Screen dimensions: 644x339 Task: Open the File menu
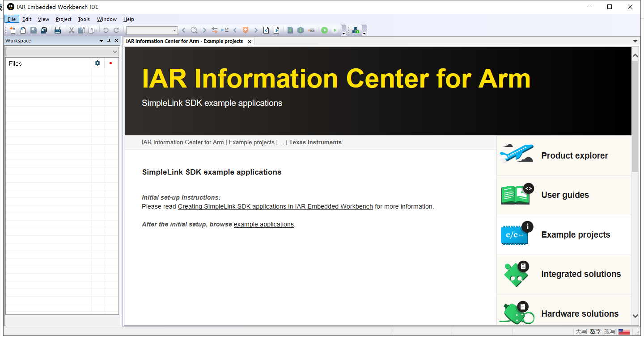click(12, 19)
